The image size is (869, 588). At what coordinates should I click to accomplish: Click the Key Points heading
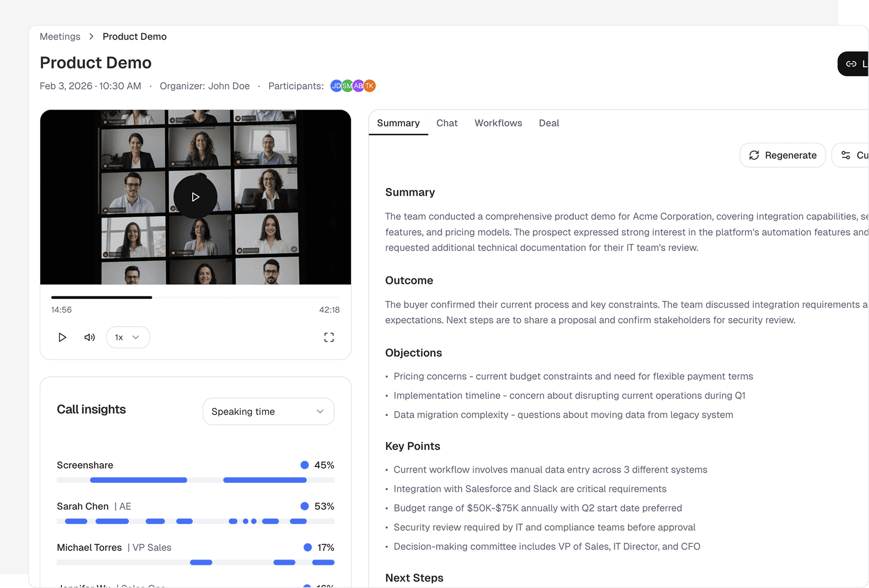(413, 446)
